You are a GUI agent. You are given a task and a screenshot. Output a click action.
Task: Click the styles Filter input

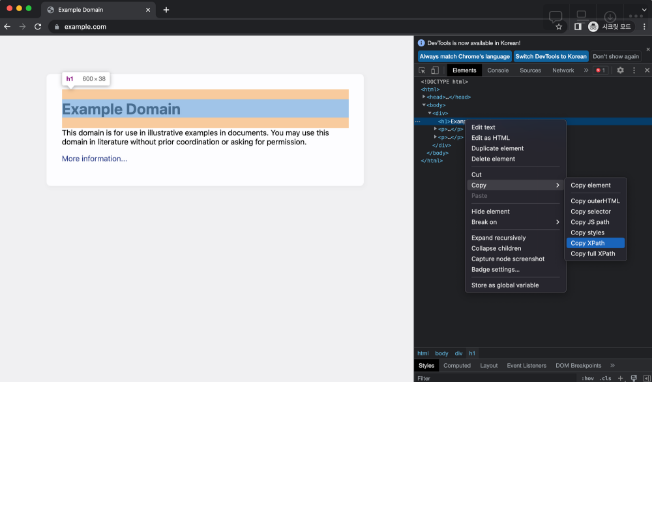pyautogui.click(x=497, y=378)
